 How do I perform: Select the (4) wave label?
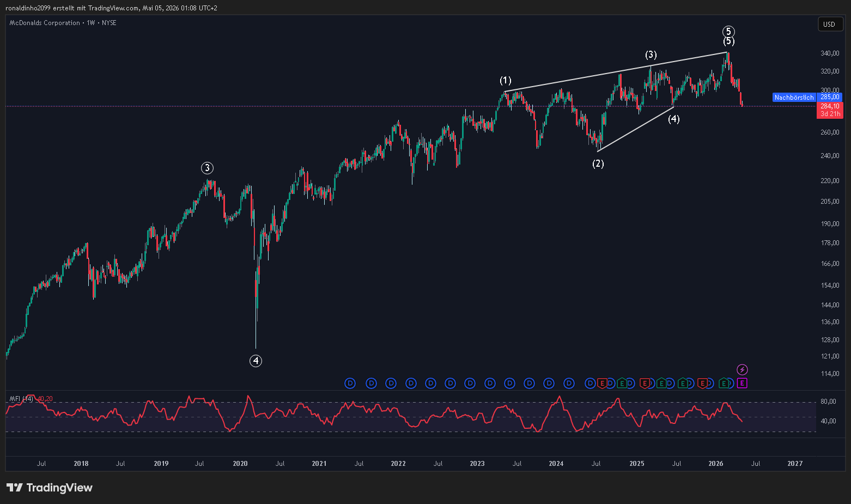click(674, 119)
